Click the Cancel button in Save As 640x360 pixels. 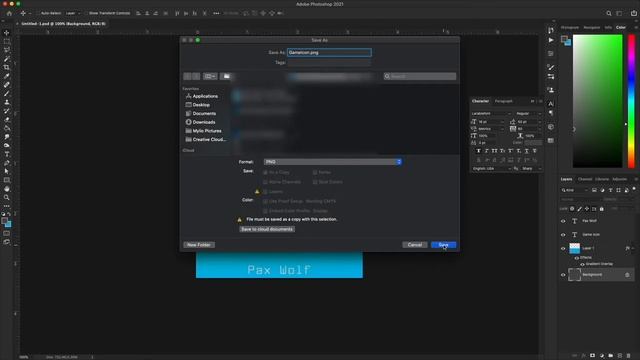415,245
